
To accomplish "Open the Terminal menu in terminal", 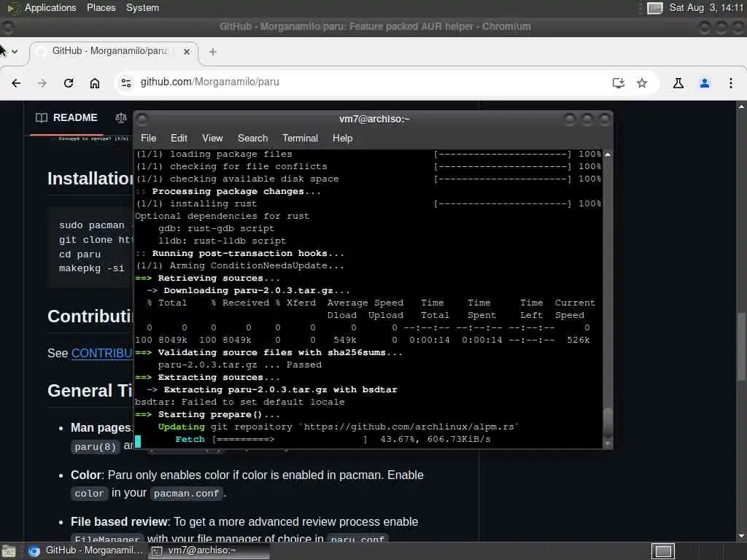I will point(300,138).
